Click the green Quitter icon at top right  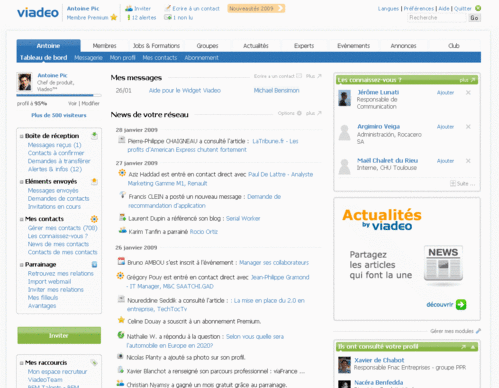478,8
